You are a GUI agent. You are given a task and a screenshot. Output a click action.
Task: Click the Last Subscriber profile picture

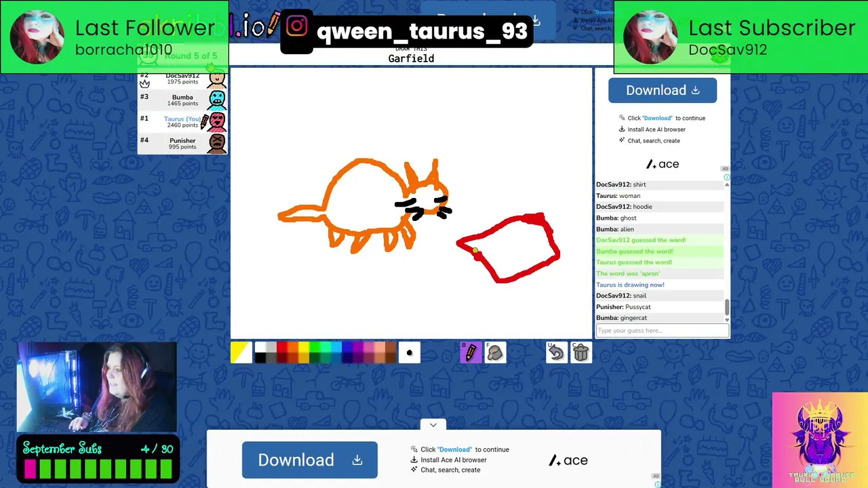[650, 37]
